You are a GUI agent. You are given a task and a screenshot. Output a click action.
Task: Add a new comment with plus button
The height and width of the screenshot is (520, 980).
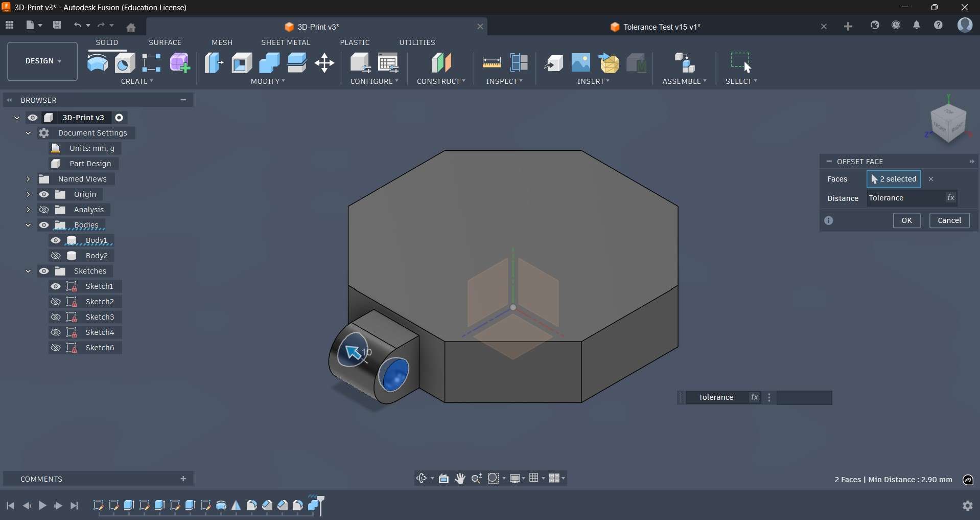[x=184, y=479]
